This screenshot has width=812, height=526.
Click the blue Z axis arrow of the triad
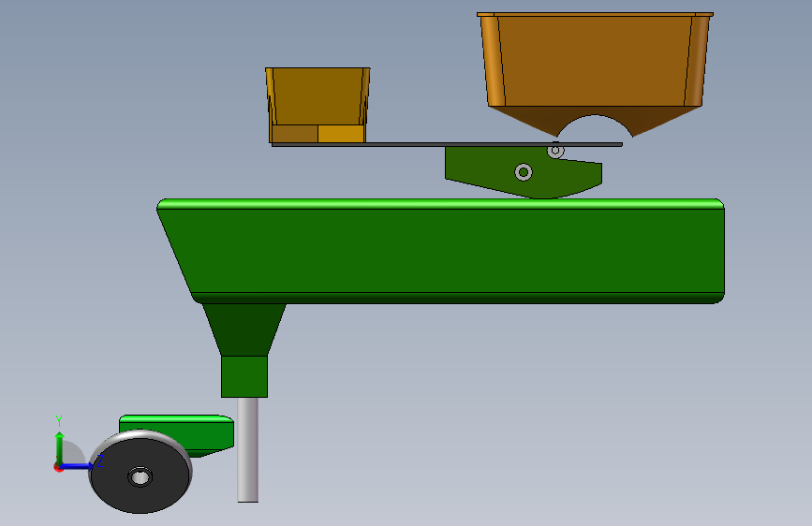(78, 466)
